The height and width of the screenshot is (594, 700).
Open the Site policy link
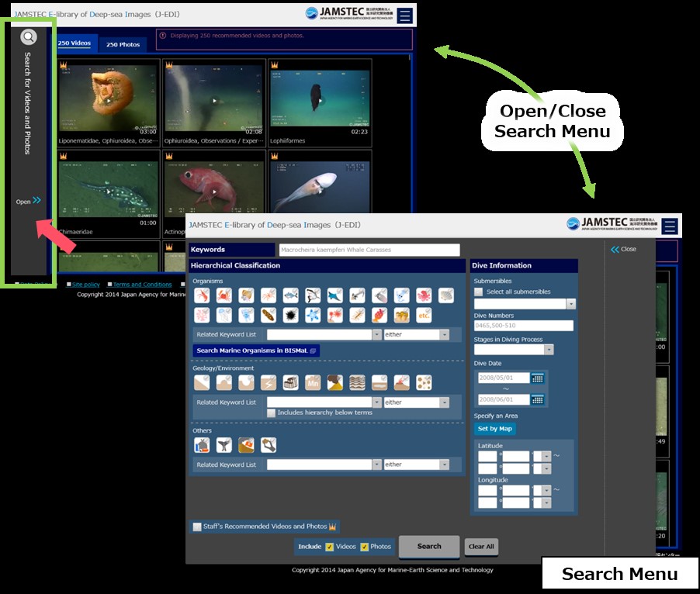(85, 285)
